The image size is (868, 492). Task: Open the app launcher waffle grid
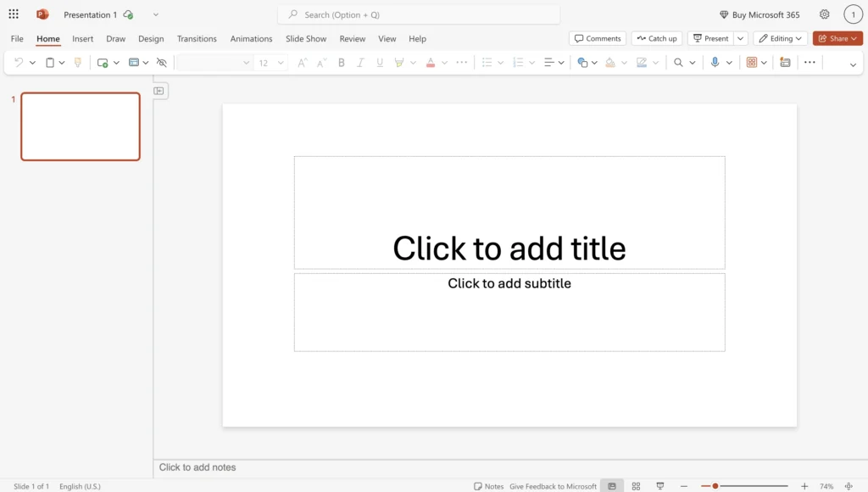pyautogui.click(x=14, y=14)
